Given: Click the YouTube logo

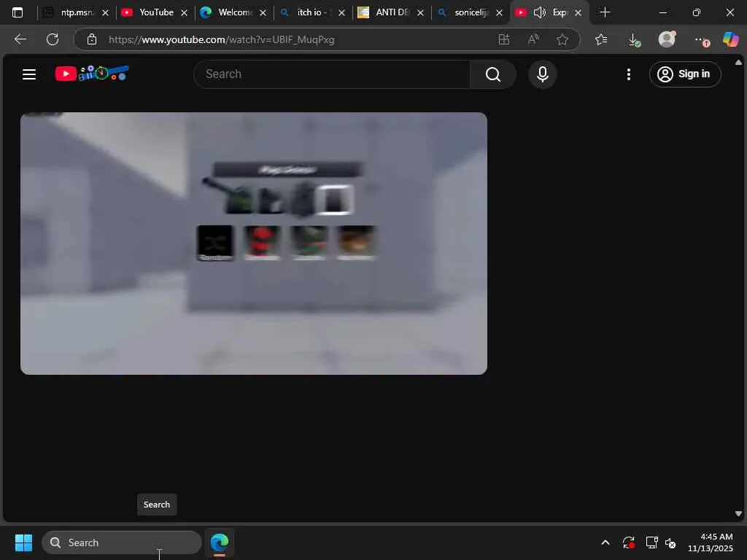Looking at the screenshot, I should coord(92,74).
